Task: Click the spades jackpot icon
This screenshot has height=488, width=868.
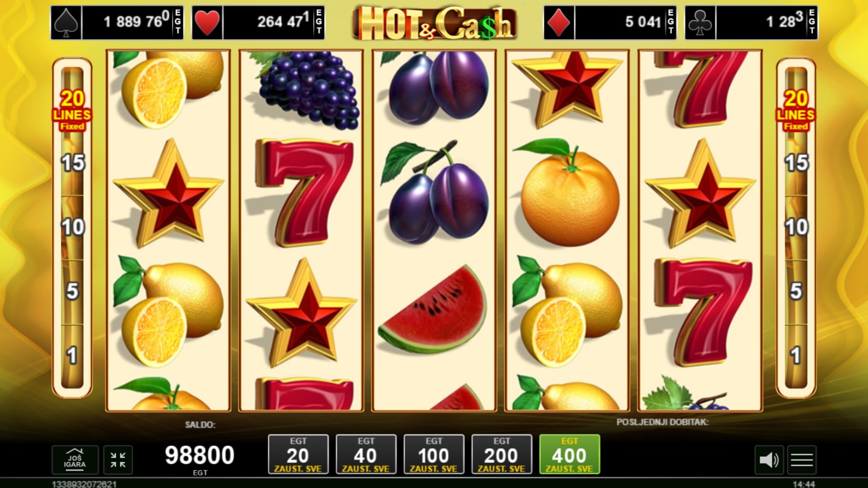Action: [x=66, y=22]
